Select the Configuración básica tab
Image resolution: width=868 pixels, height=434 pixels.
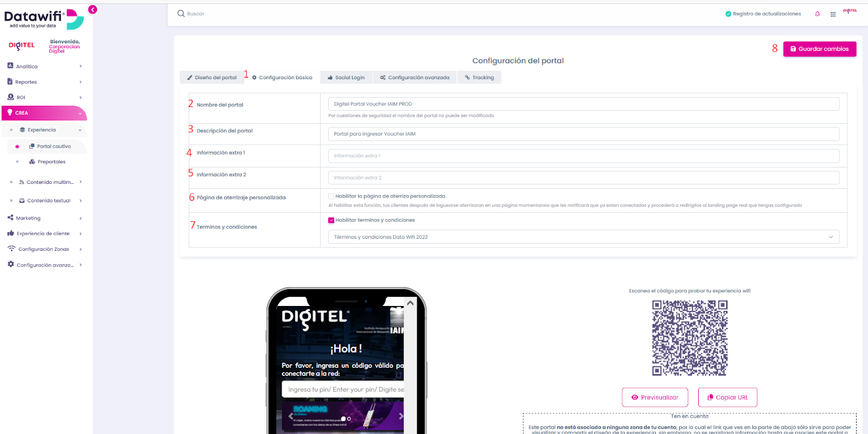[x=282, y=78]
